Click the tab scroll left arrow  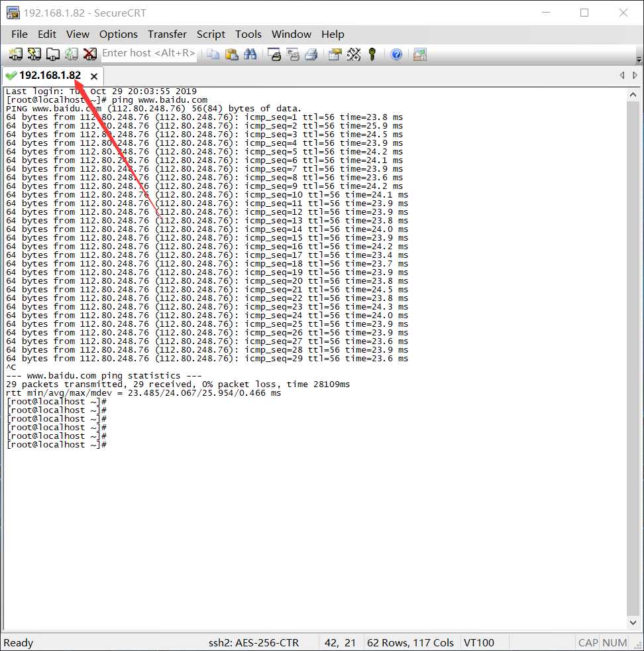tap(622, 75)
